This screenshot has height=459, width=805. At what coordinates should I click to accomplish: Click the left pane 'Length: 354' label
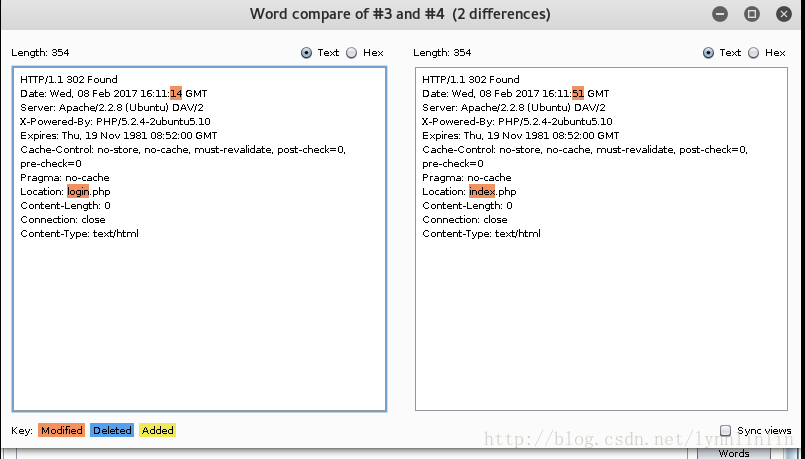click(x=40, y=53)
